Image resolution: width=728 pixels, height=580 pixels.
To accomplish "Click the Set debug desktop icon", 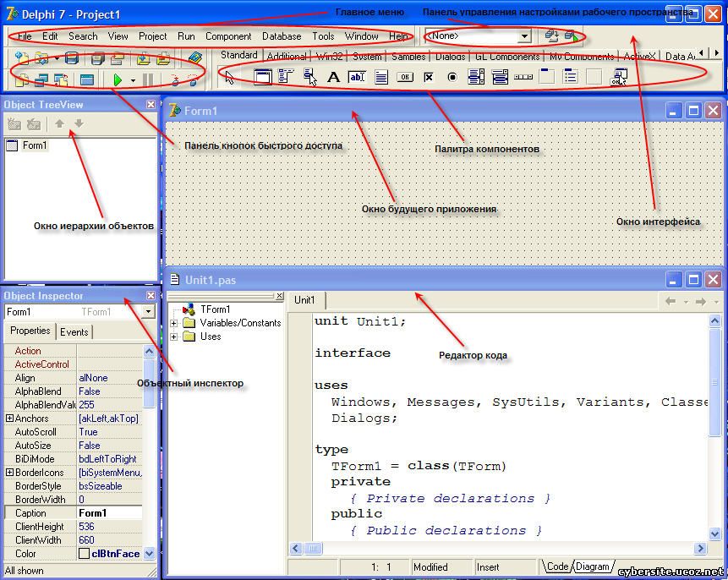I will coord(571,36).
